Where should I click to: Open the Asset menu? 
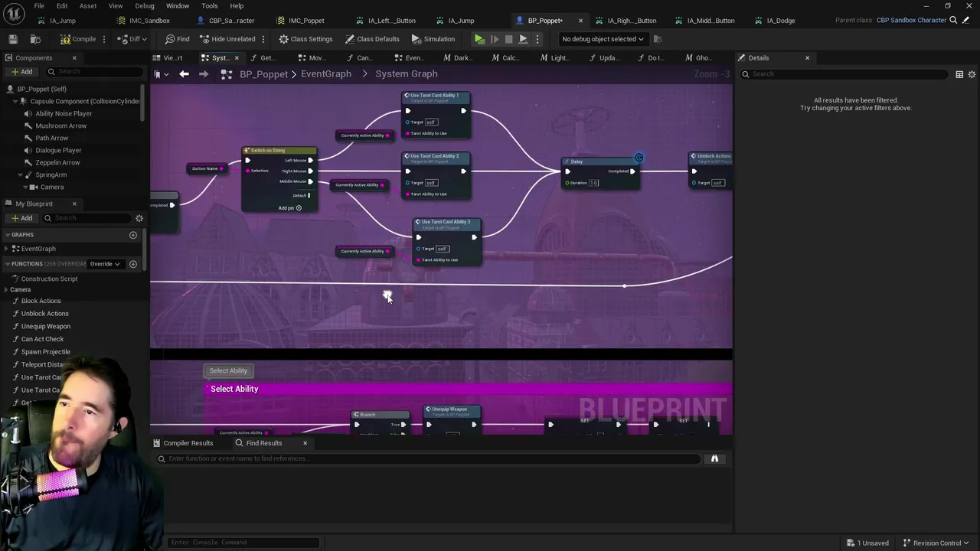[88, 6]
